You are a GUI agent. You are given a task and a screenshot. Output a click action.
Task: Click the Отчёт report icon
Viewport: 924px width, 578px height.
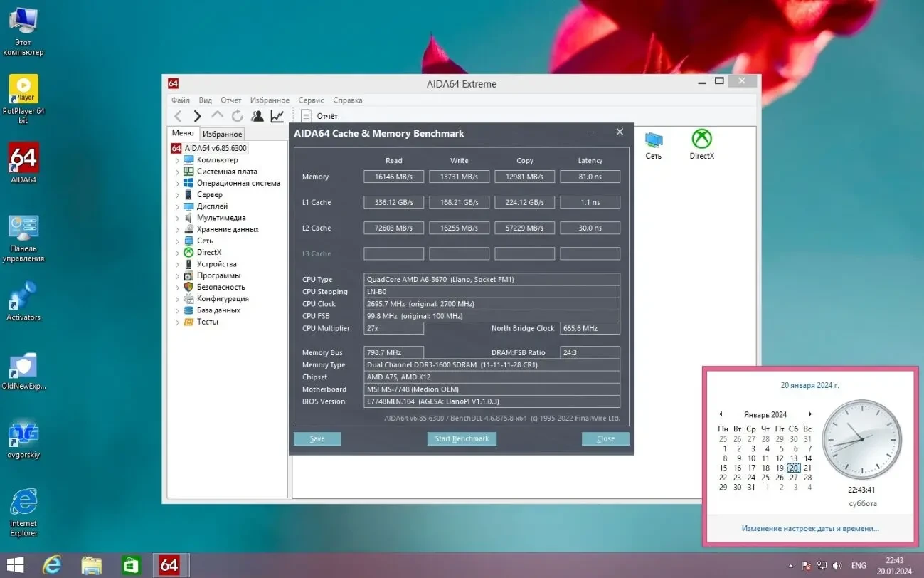pos(306,115)
